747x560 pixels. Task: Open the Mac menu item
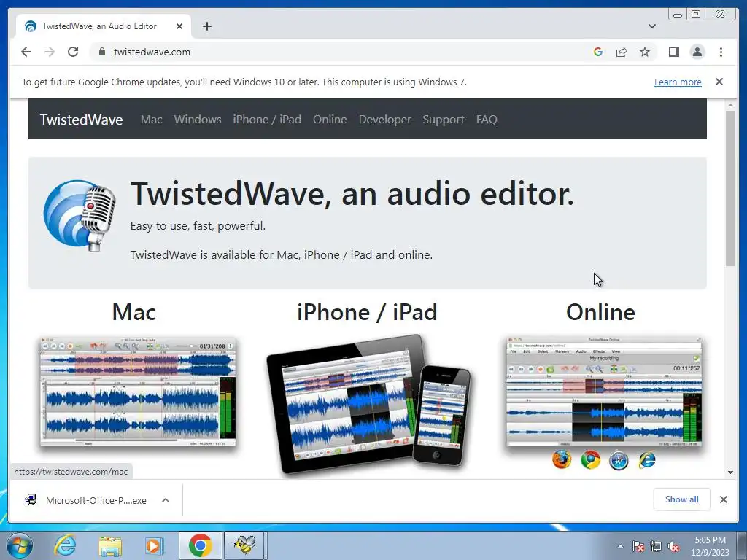(152, 120)
